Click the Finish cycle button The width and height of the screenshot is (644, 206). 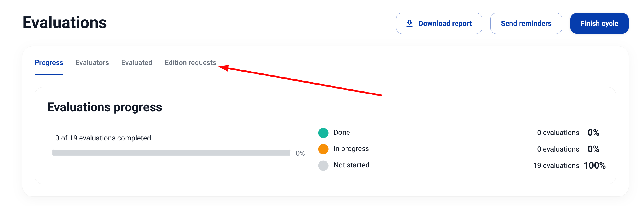[x=599, y=23]
